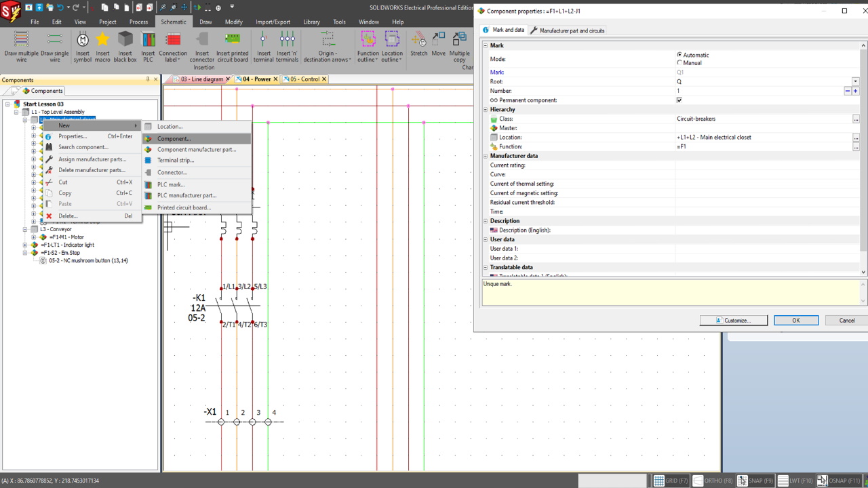Collapse the Description section
This screenshot has height=488, width=868.
pyautogui.click(x=486, y=221)
